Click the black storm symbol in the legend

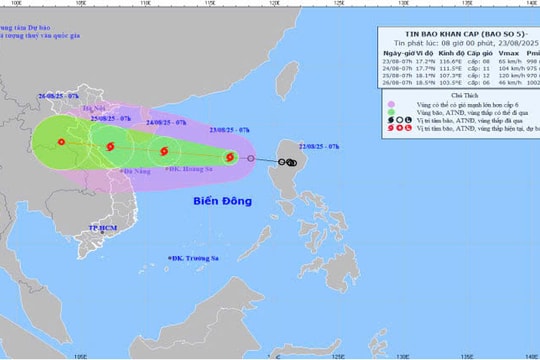pyautogui.click(x=391, y=120)
